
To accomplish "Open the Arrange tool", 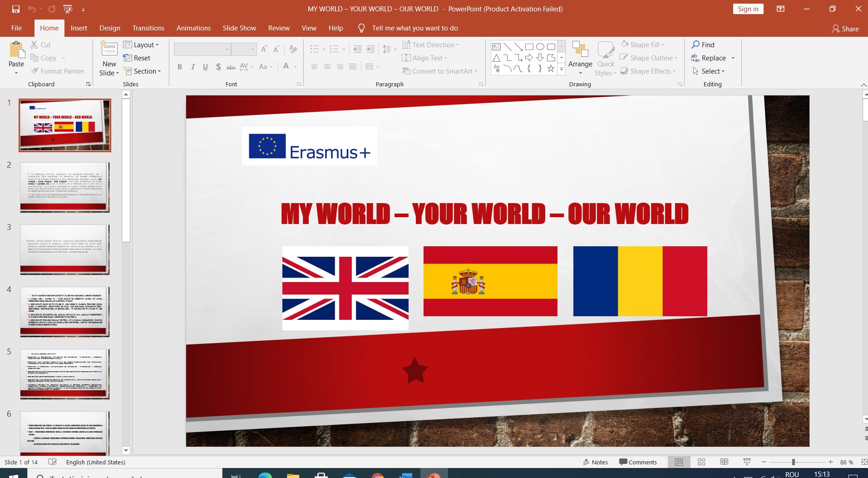I will click(580, 55).
